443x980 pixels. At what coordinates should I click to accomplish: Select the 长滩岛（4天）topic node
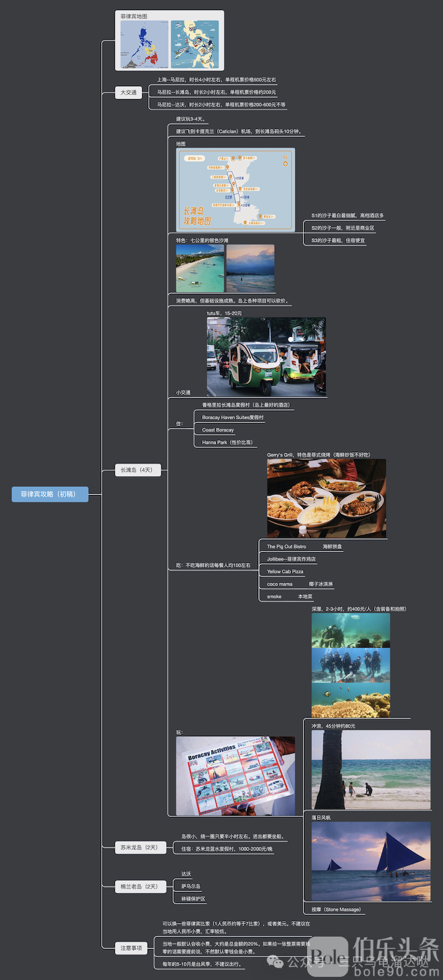[137, 470]
